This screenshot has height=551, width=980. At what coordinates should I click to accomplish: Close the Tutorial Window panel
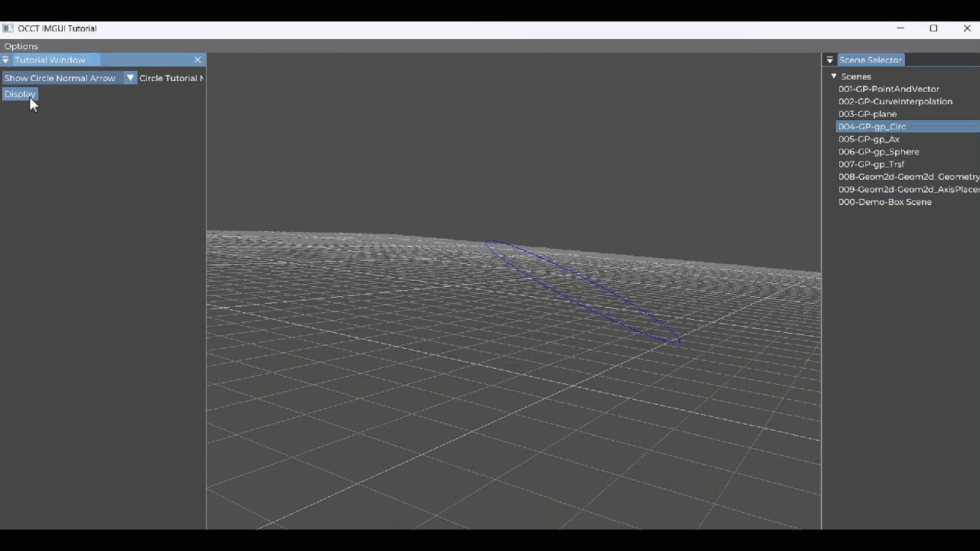coord(198,60)
